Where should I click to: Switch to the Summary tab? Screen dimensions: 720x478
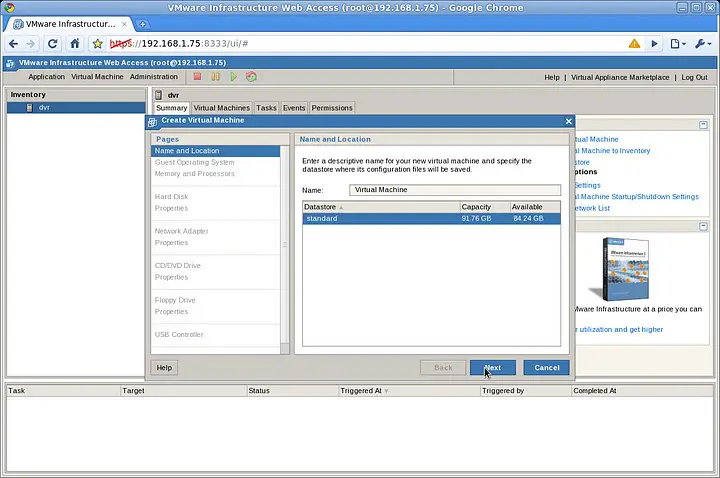pos(171,108)
